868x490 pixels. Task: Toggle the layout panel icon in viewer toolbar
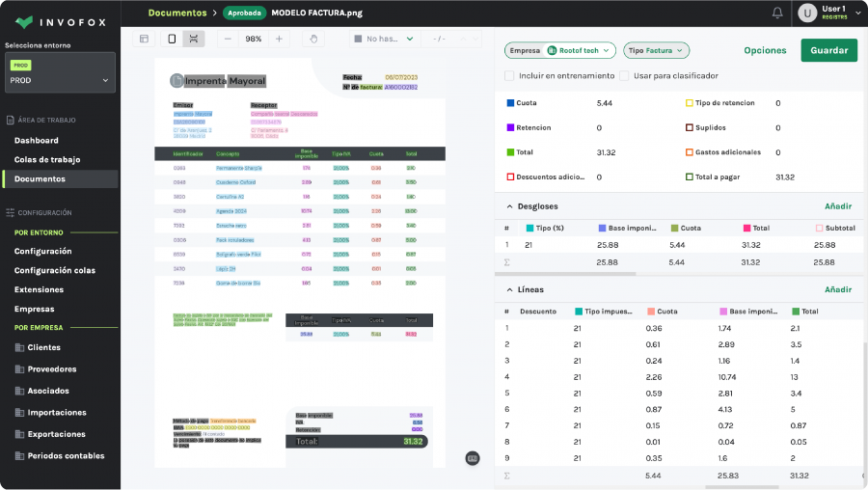pyautogui.click(x=144, y=39)
